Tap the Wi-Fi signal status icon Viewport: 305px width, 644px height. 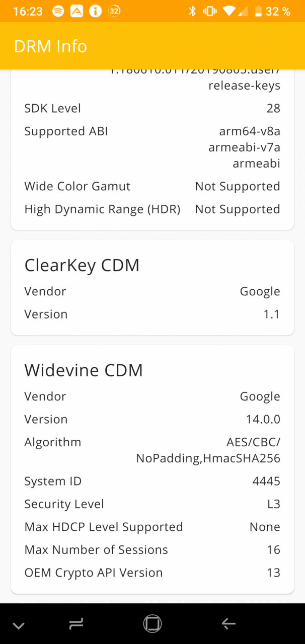(230, 11)
